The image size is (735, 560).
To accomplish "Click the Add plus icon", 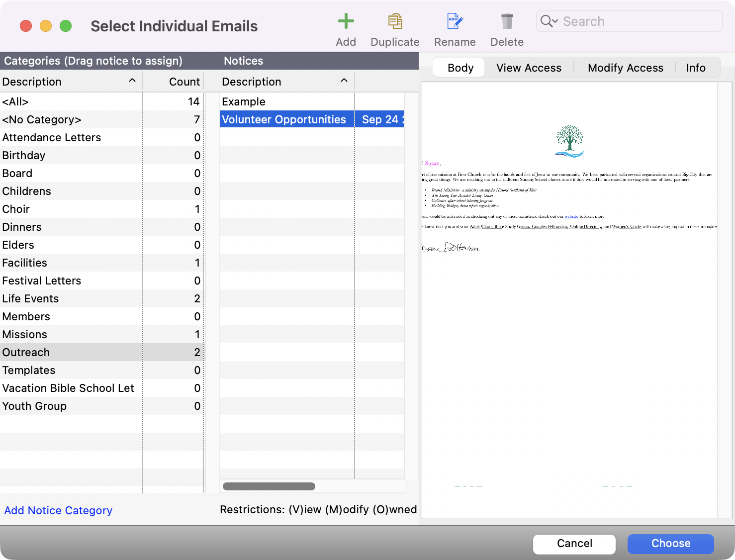I will [x=346, y=21].
